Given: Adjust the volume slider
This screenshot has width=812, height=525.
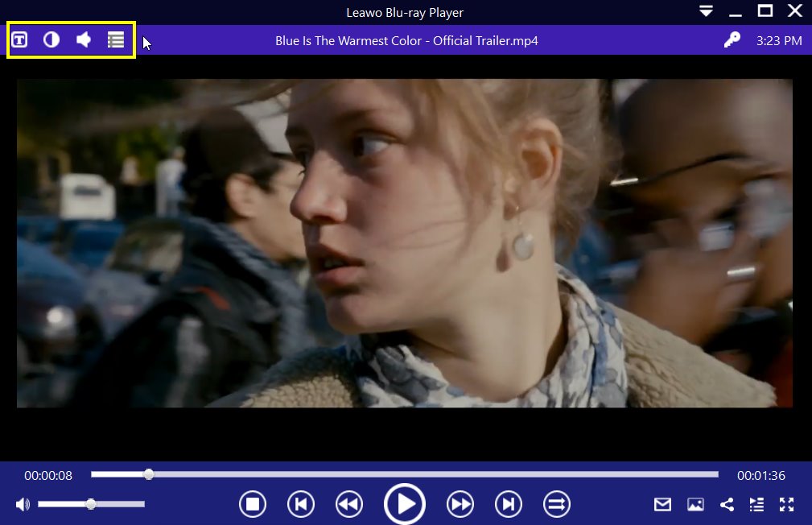Looking at the screenshot, I should (91, 504).
